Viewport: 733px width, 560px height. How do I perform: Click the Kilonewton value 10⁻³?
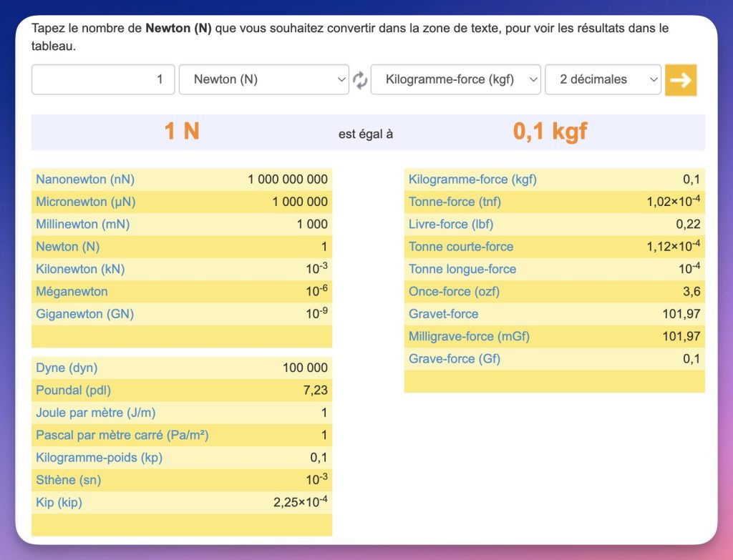pos(316,269)
